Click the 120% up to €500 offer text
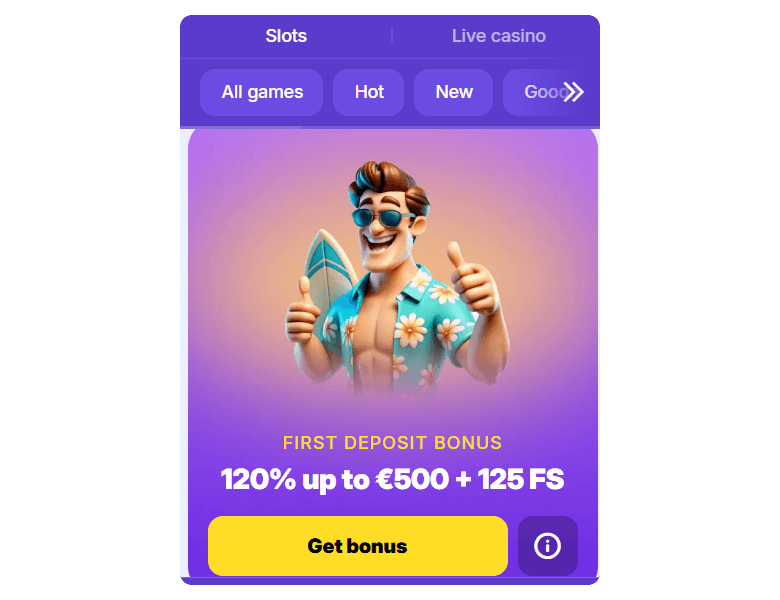Screen dimensions: 780x600 point(392,479)
